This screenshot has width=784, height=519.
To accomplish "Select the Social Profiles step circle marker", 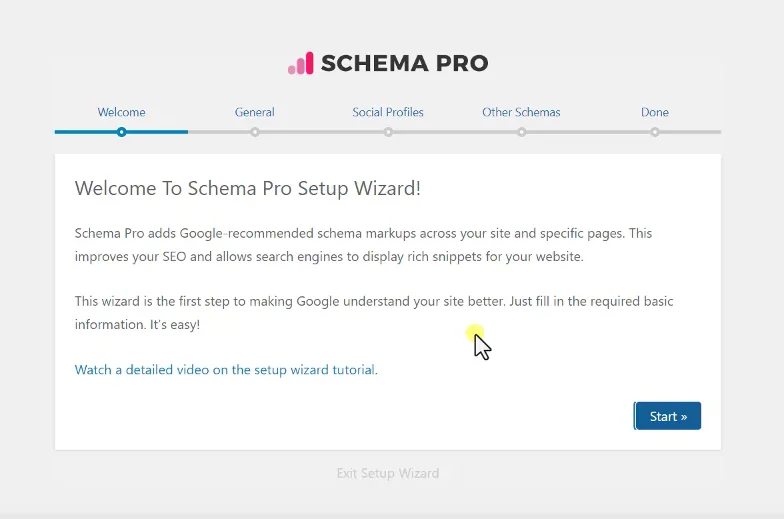I will tap(388, 132).
